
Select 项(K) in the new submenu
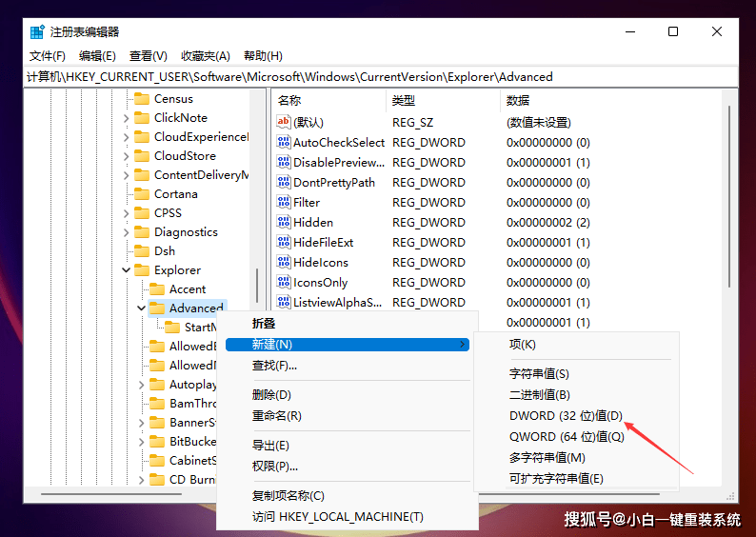point(523,344)
